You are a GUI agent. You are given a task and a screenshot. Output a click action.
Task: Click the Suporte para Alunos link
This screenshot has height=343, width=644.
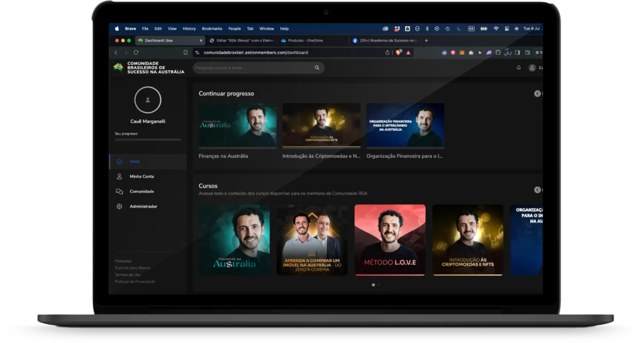point(132,268)
